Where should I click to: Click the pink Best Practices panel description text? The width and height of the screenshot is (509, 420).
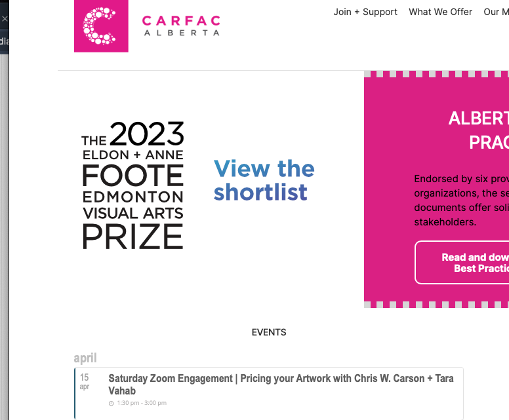pyautogui.click(x=462, y=200)
